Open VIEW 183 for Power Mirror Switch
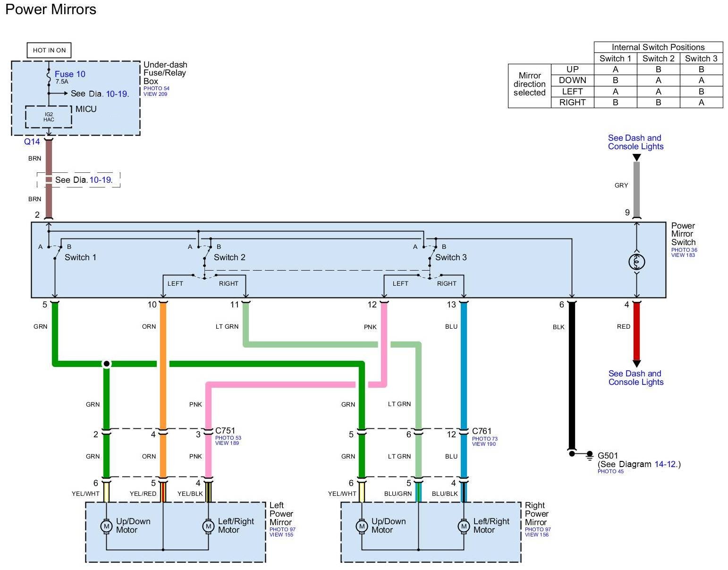The image size is (728, 570). coord(683,255)
